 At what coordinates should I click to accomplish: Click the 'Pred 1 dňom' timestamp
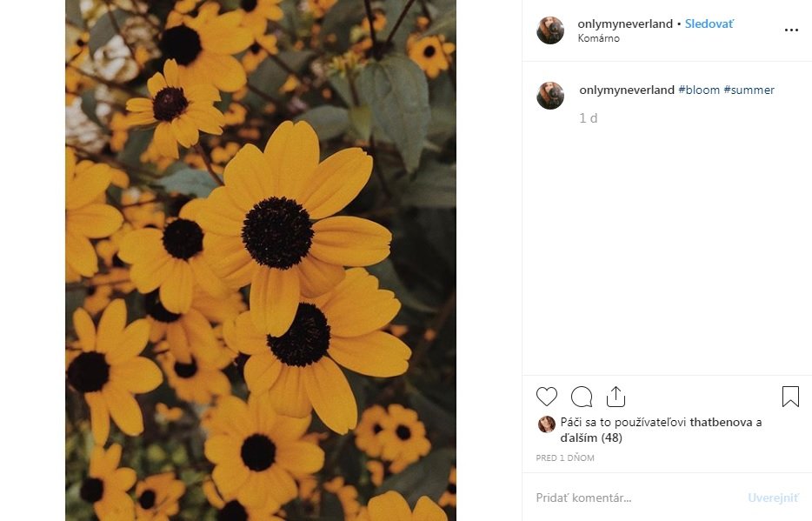point(565,458)
